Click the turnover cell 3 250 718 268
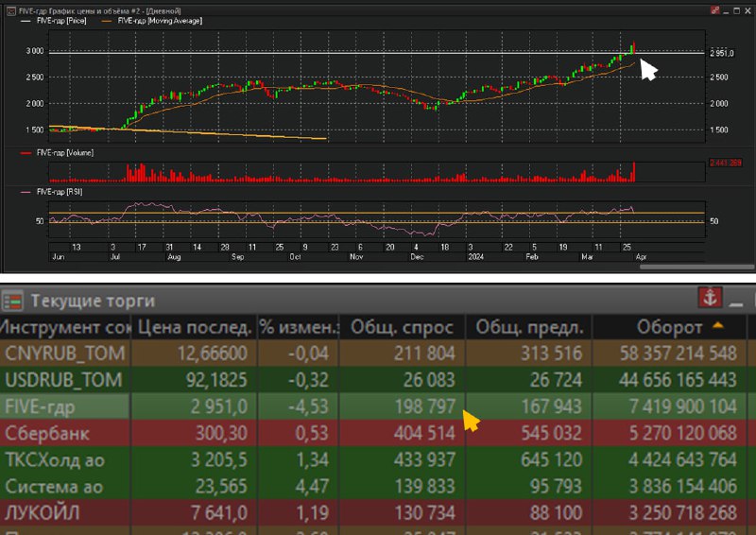756x535 pixels. pyautogui.click(x=670, y=512)
